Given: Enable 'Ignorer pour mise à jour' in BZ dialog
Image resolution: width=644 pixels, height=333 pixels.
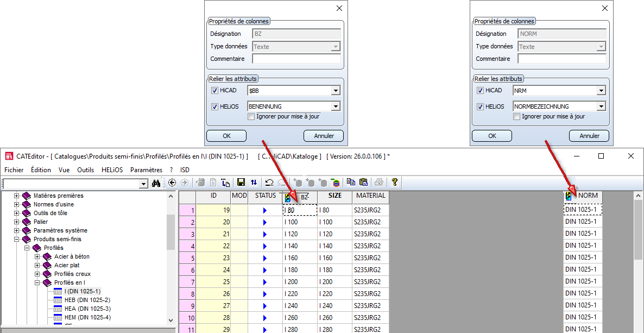Looking at the screenshot, I should coord(251,116).
